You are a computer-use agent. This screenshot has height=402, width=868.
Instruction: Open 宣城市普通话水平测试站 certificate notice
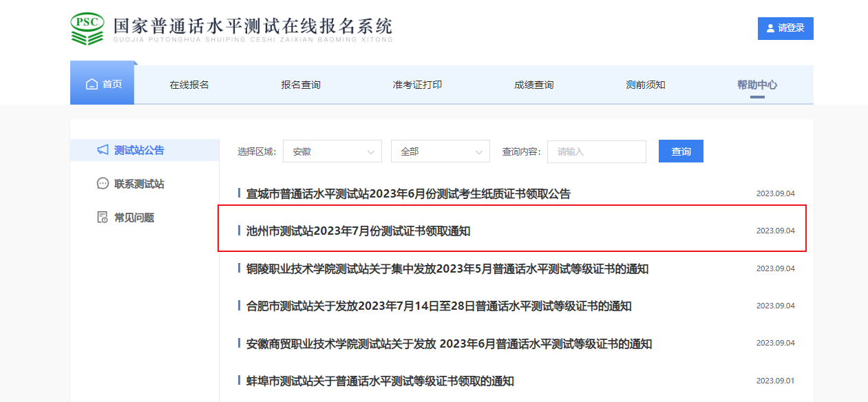408,194
